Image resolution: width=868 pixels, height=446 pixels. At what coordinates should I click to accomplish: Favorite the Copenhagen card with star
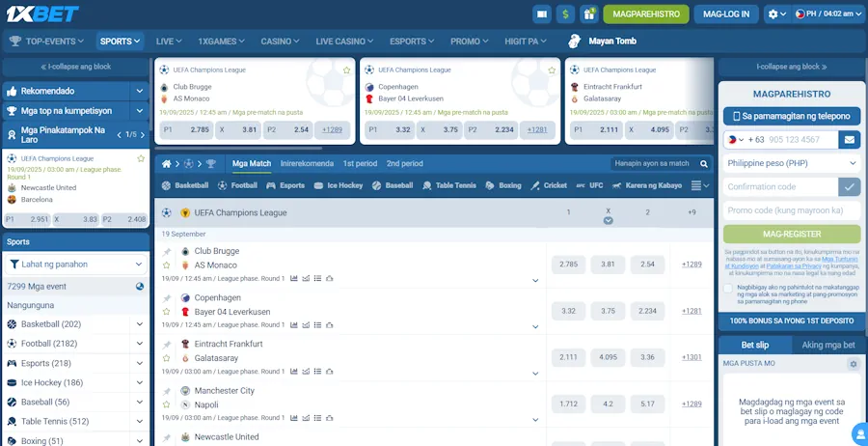pyautogui.click(x=552, y=70)
